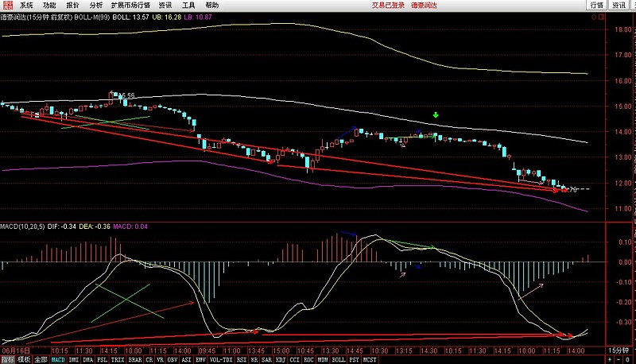Switch to the 指标 tab
Image resolution: width=636 pixels, height=364 pixels.
(x=8, y=359)
